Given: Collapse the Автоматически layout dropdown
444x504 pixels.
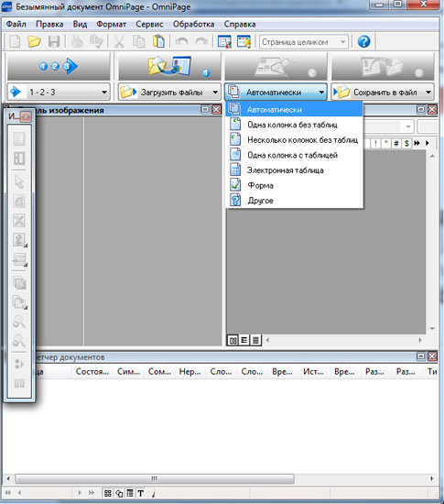Looking at the screenshot, I should point(321,93).
